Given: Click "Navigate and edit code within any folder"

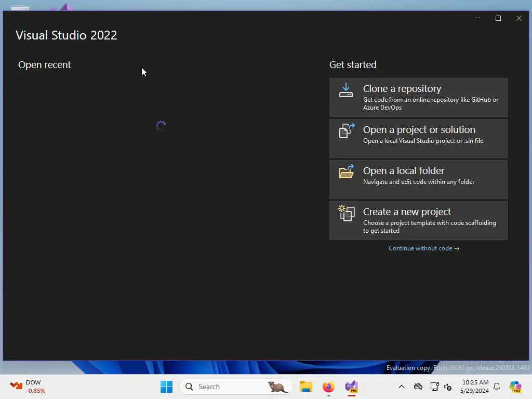Looking at the screenshot, I should pyautogui.click(x=419, y=182).
